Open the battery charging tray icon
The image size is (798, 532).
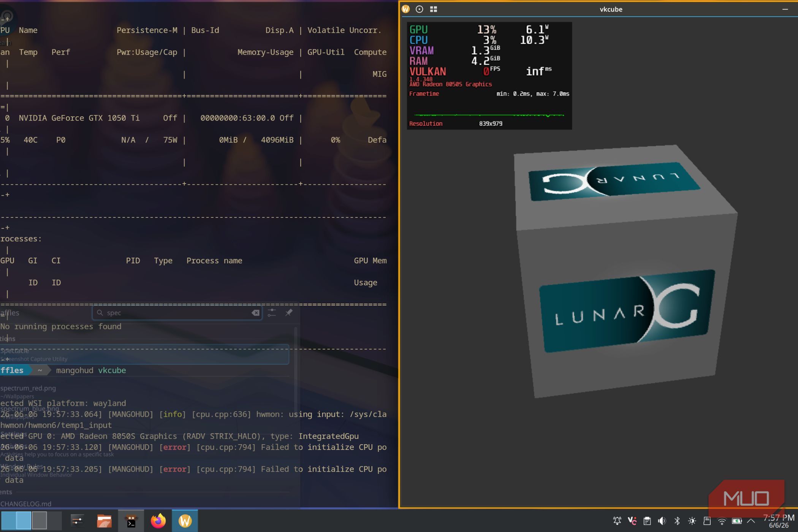click(x=737, y=521)
